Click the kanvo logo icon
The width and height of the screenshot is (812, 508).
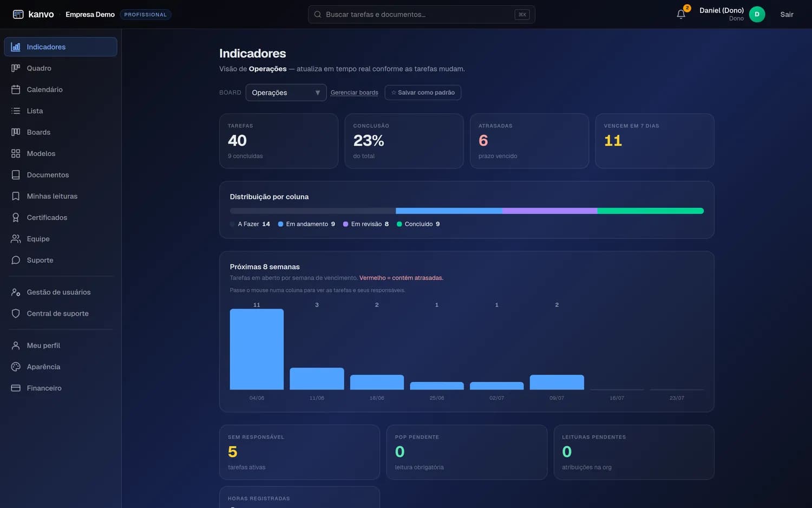(x=18, y=15)
